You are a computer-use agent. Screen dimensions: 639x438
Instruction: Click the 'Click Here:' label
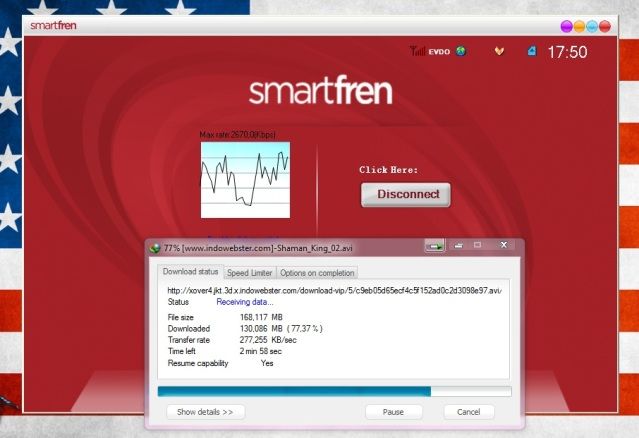pyautogui.click(x=388, y=170)
